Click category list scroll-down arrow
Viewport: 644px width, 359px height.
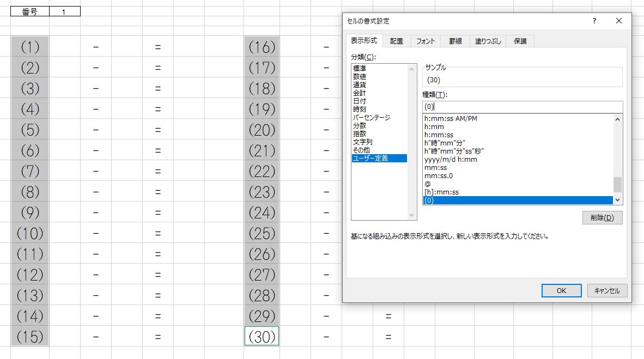[x=411, y=215]
